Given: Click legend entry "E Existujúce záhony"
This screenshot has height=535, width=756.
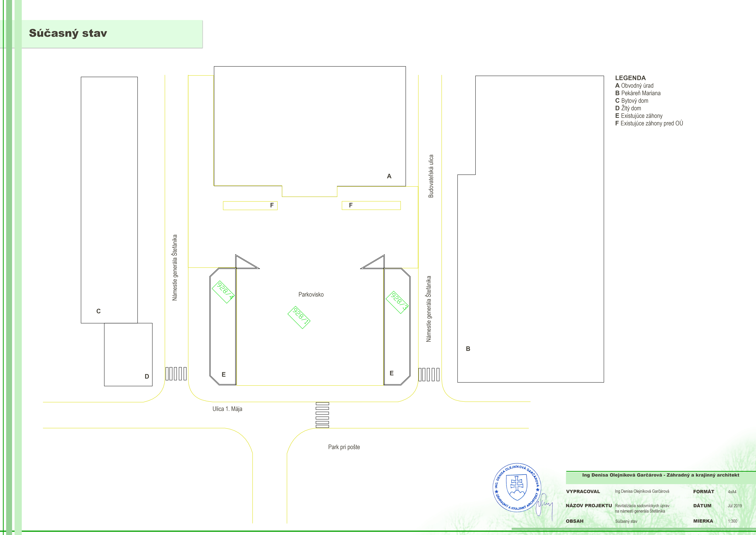Looking at the screenshot, I should pyautogui.click(x=639, y=116).
